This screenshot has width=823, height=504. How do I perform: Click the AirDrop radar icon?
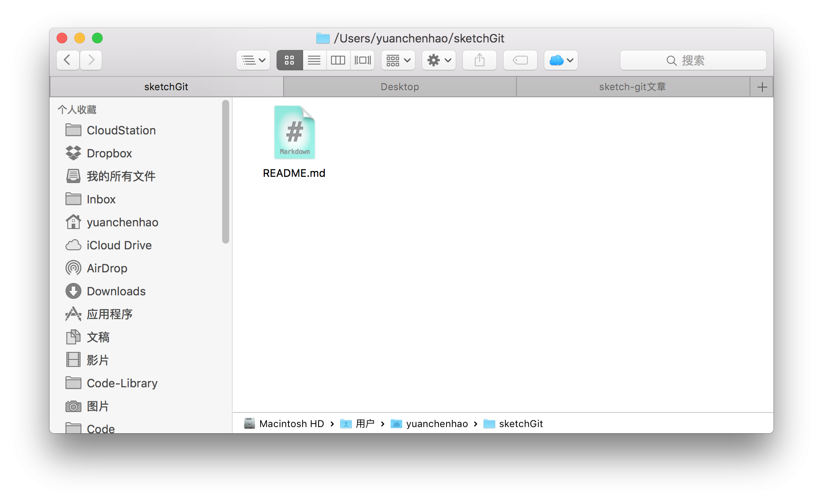[73, 268]
